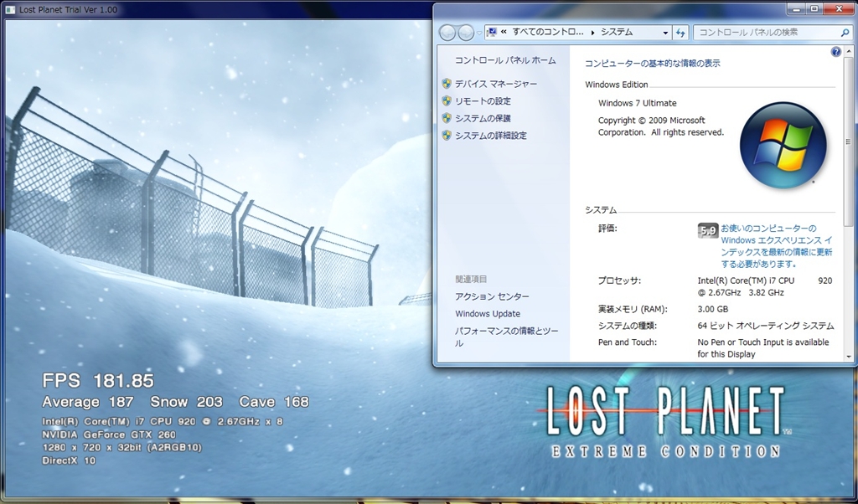Click the Snow 203 score in Lost Planet
This screenshot has width=858, height=504.
[x=187, y=403]
